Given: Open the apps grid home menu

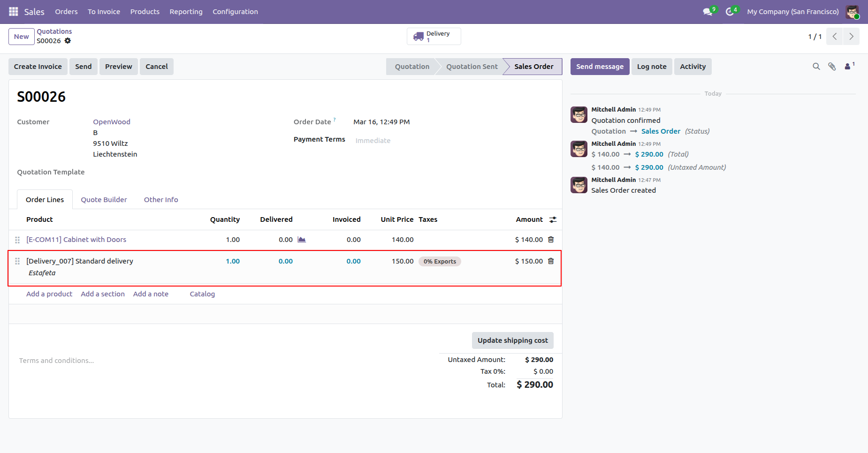Looking at the screenshot, I should coord(13,12).
